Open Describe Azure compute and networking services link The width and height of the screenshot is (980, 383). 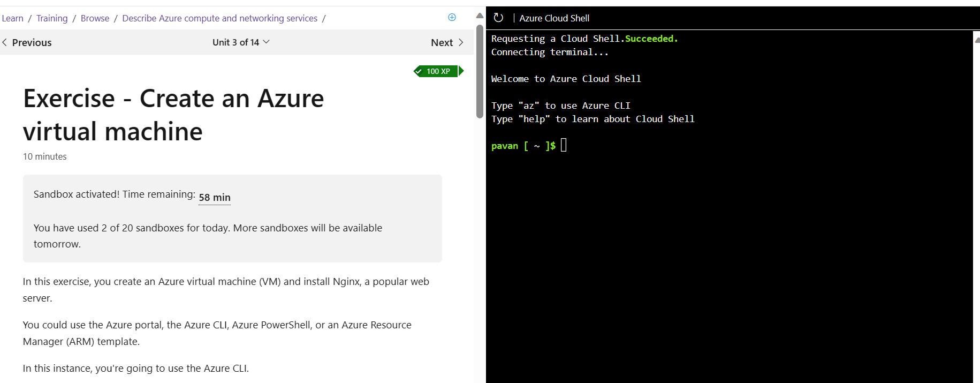tap(220, 18)
